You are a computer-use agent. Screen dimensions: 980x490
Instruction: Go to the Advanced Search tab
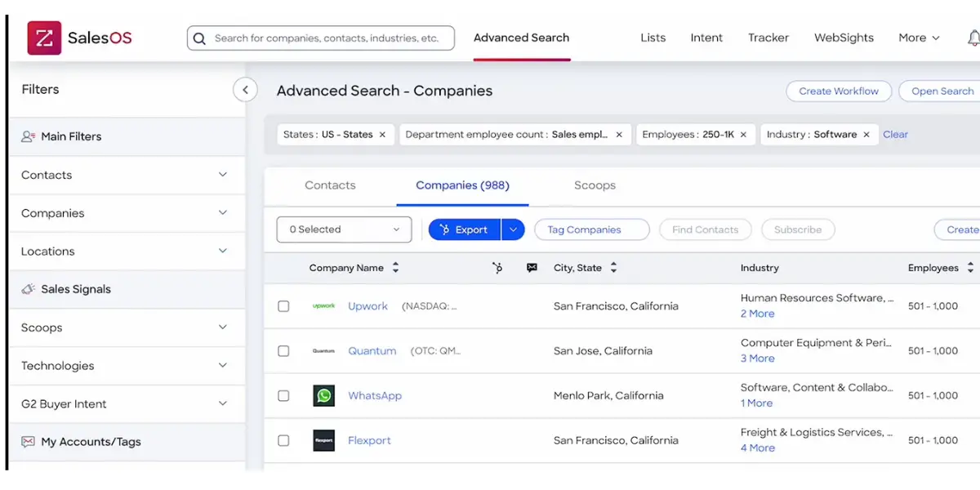pos(521,38)
